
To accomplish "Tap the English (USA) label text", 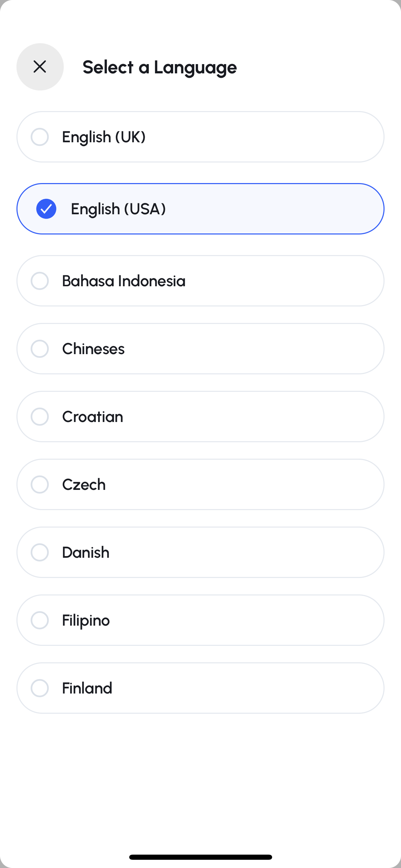I will [x=118, y=209].
